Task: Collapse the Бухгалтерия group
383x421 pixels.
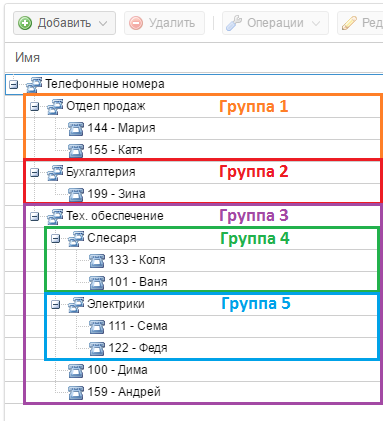Action: click(x=34, y=173)
